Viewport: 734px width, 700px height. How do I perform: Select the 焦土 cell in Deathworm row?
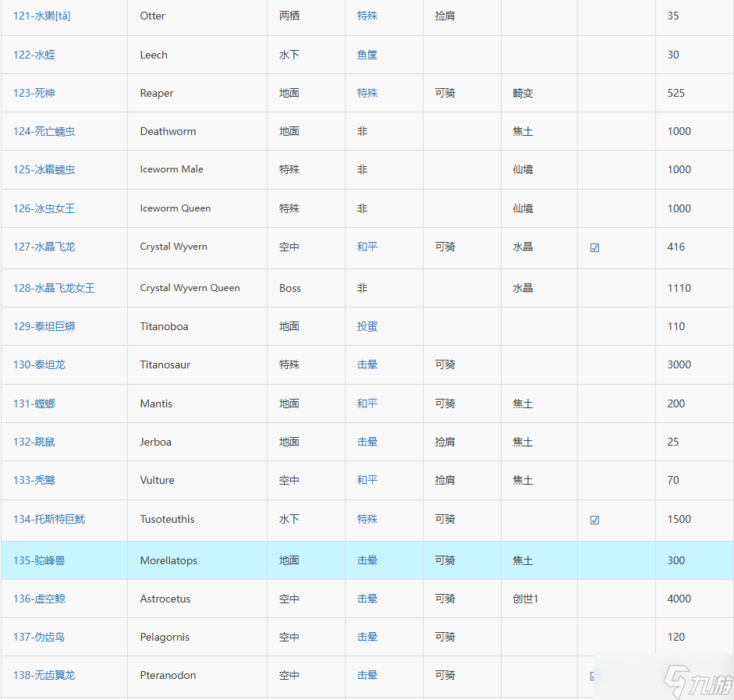(x=523, y=132)
